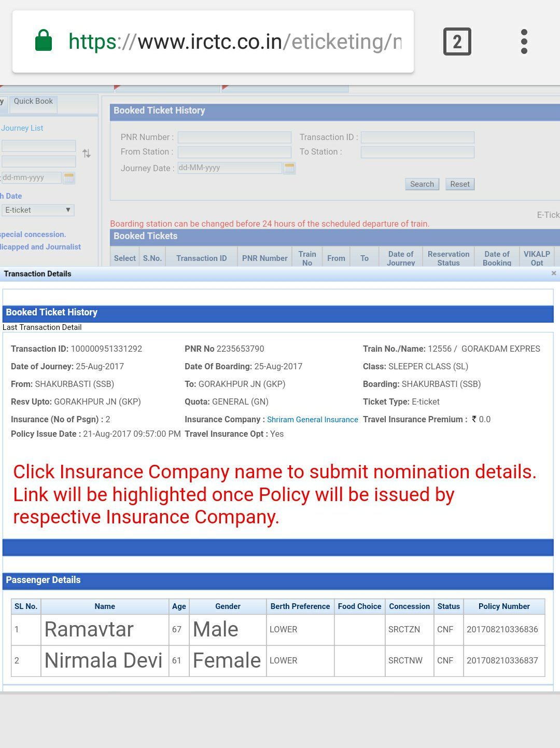Click the Quota GENERAL (GN) text
Image resolution: width=560 pixels, height=748 pixels.
pyautogui.click(x=227, y=402)
